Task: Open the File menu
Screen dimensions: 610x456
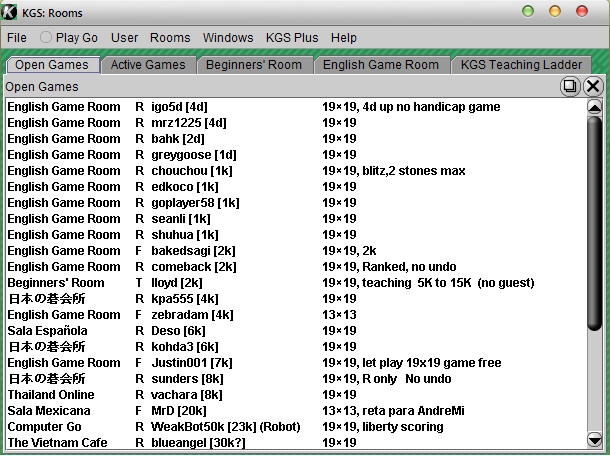Action: [x=17, y=38]
